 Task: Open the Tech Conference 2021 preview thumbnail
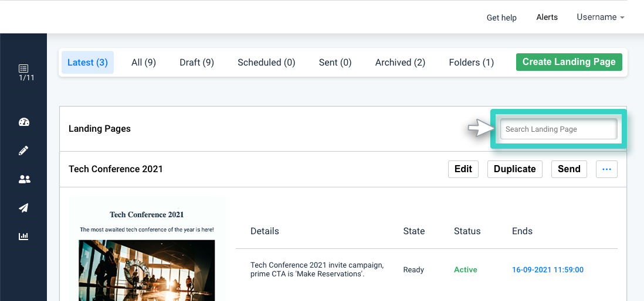(147, 248)
